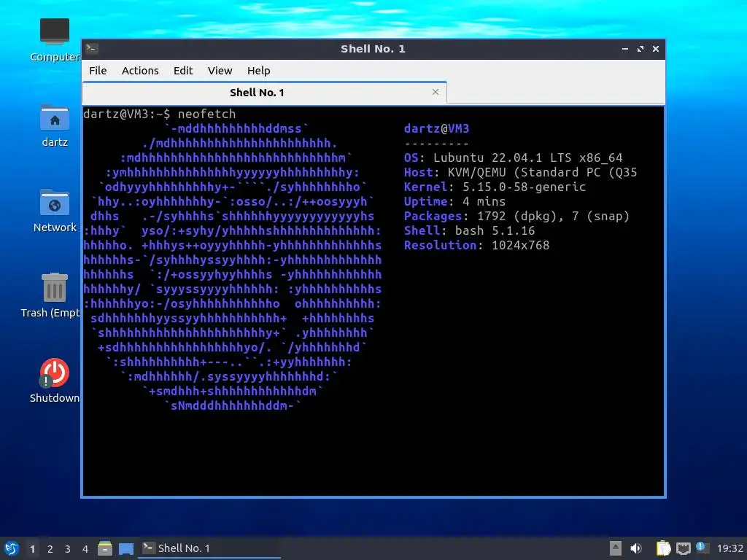This screenshot has height=560, width=747.
Task: Open the File menu
Action: tap(98, 71)
